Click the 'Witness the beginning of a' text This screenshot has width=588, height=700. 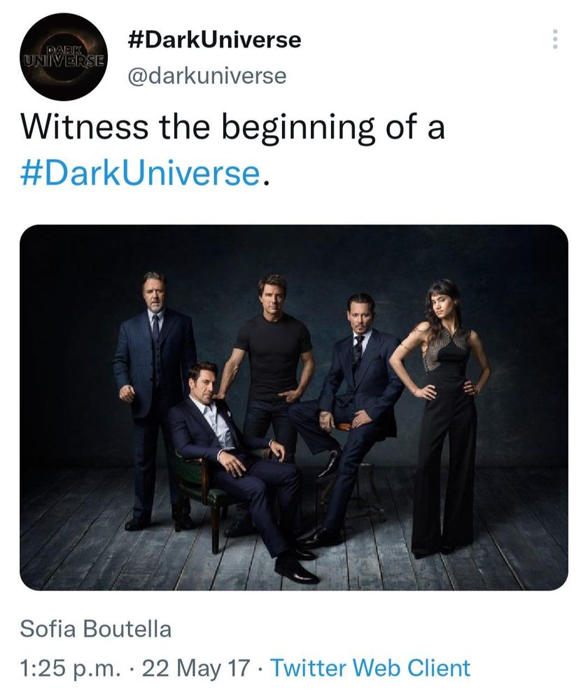point(232,128)
